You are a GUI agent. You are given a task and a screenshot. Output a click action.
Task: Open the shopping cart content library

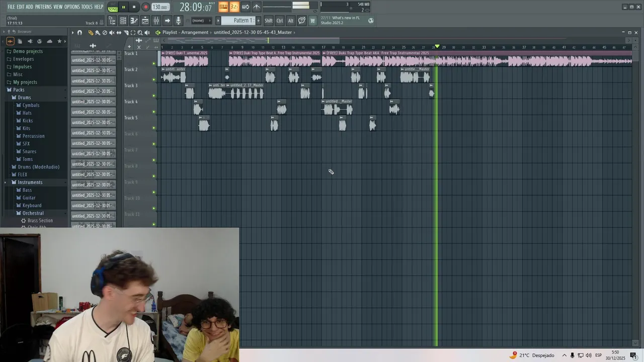tap(312, 21)
